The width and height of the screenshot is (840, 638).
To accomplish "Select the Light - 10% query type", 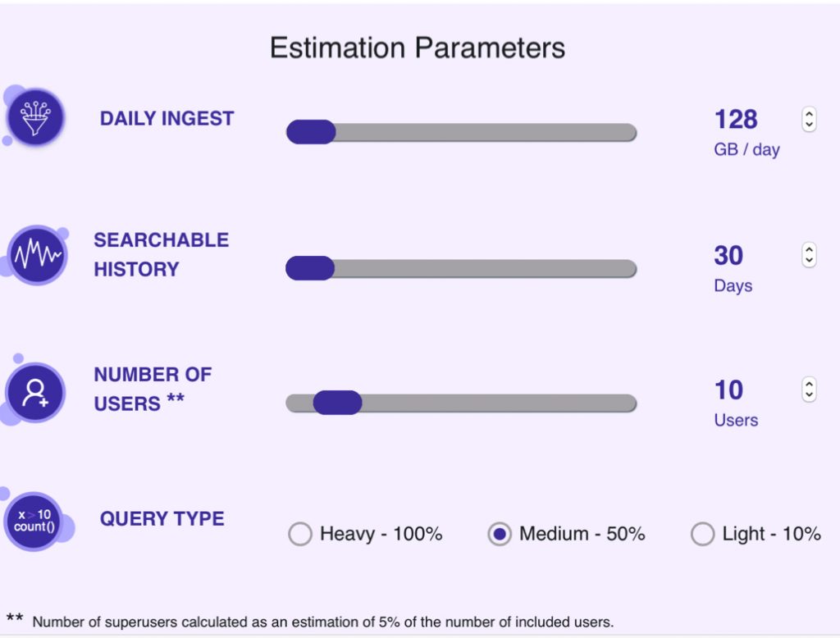I will [703, 533].
